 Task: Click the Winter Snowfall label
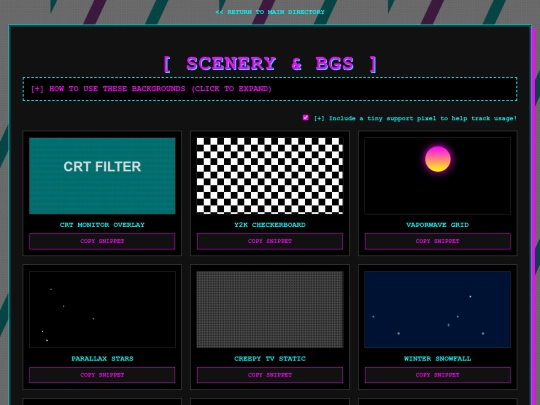point(437,359)
